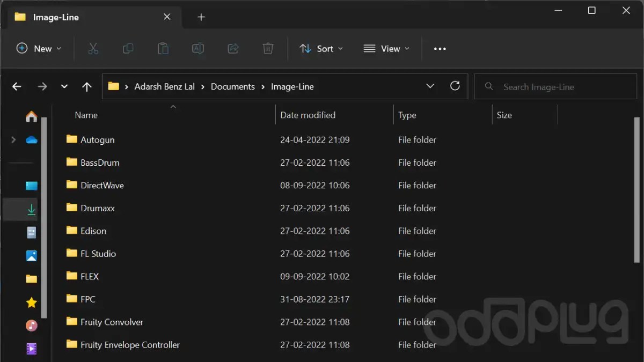Viewport: 644px width, 362px height.
Task: Click date 08-09-2022 10:06
Action: pos(315,185)
